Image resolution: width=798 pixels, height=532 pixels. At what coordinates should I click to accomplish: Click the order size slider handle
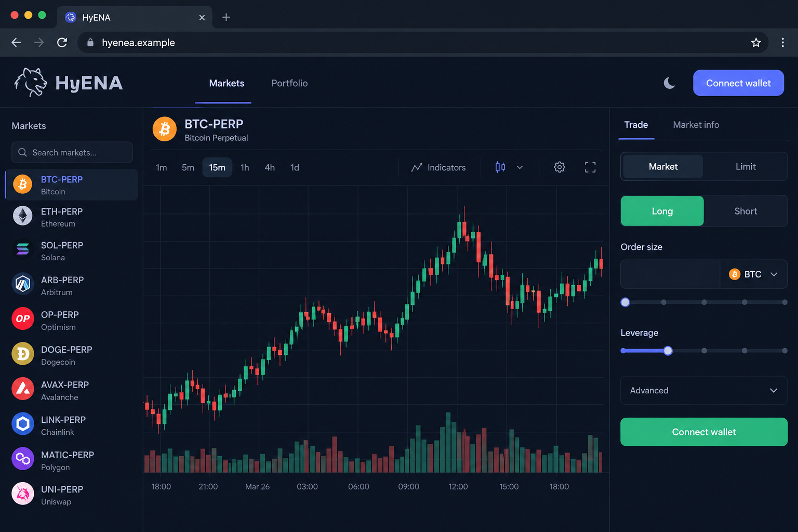pyautogui.click(x=625, y=302)
